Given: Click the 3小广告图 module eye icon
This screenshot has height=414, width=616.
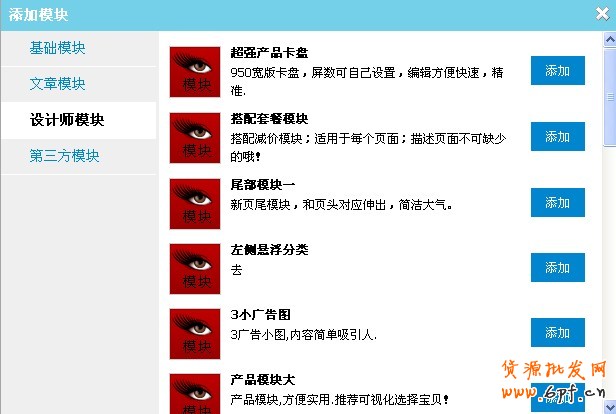Looking at the screenshot, I should [195, 334].
